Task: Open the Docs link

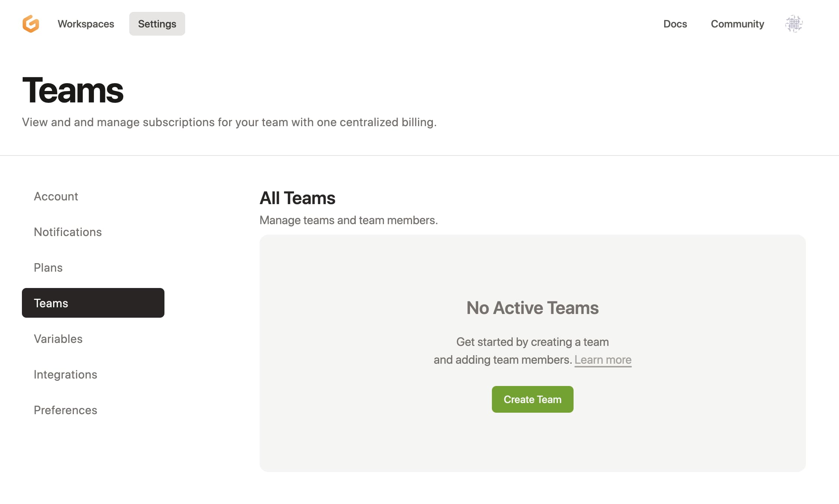Action: pyautogui.click(x=675, y=24)
